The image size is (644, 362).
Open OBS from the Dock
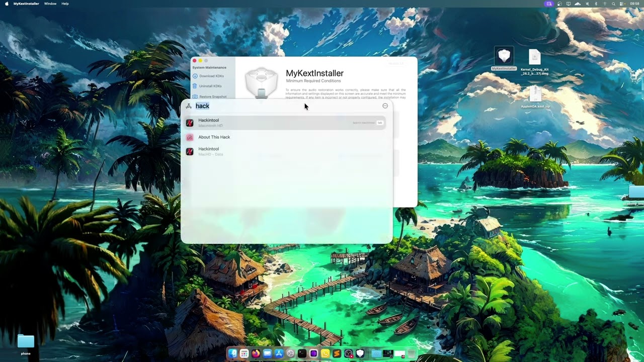tap(349, 353)
